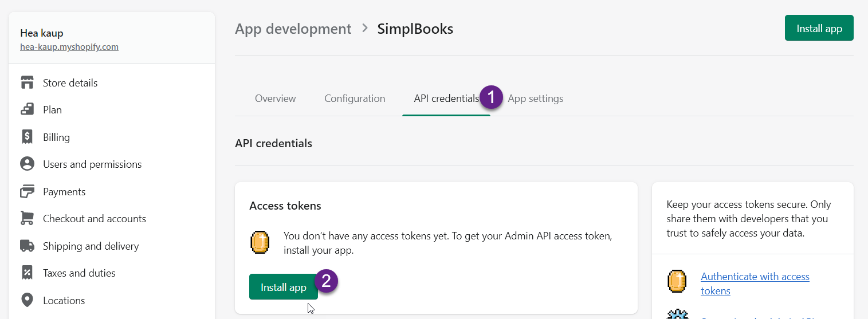This screenshot has width=868, height=319.
Task: Click the Store details storefront icon
Action: [x=27, y=82]
